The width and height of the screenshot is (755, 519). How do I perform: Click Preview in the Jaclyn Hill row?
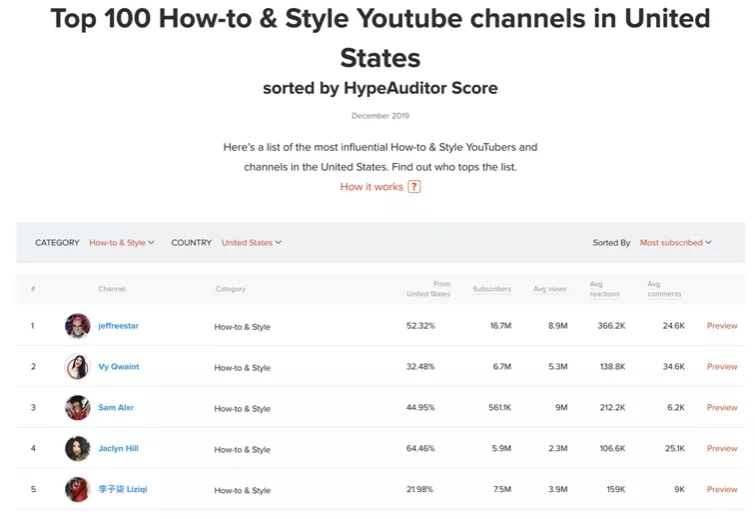(x=721, y=449)
